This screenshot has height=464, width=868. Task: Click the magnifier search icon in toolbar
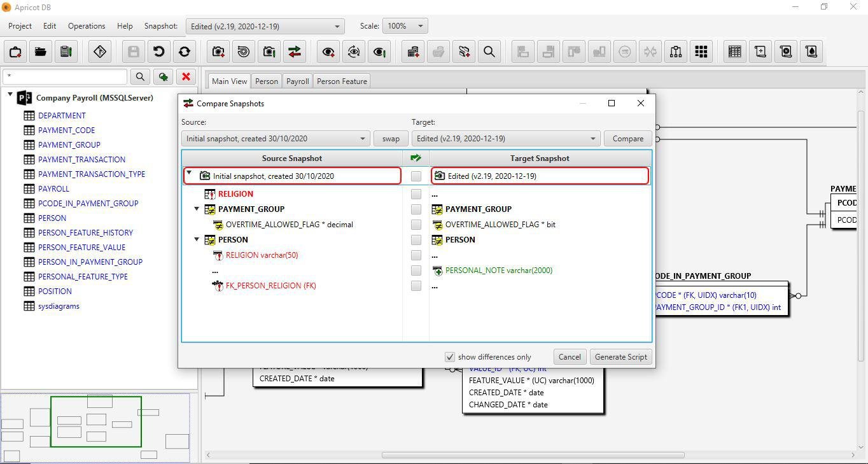click(489, 52)
